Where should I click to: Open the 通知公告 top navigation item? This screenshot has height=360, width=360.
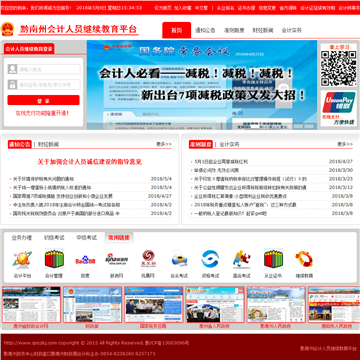(205, 30)
